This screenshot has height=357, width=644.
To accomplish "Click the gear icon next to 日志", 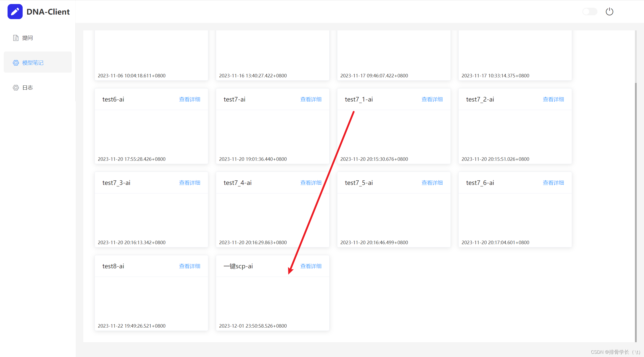I will (x=16, y=88).
